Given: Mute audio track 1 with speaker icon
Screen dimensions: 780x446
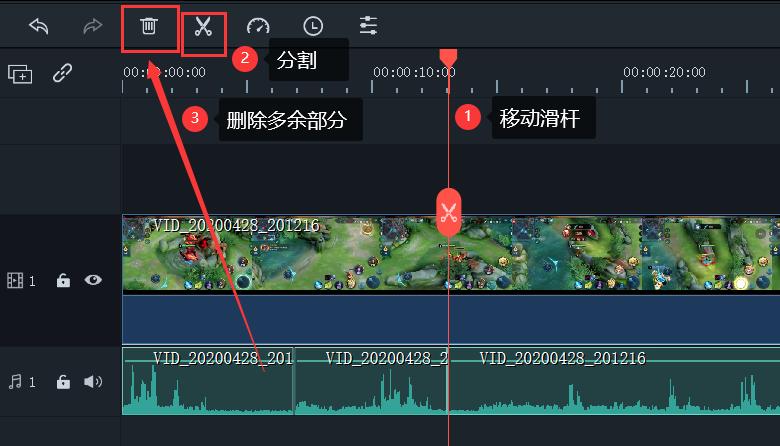Looking at the screenshot, I should [93, 381].
